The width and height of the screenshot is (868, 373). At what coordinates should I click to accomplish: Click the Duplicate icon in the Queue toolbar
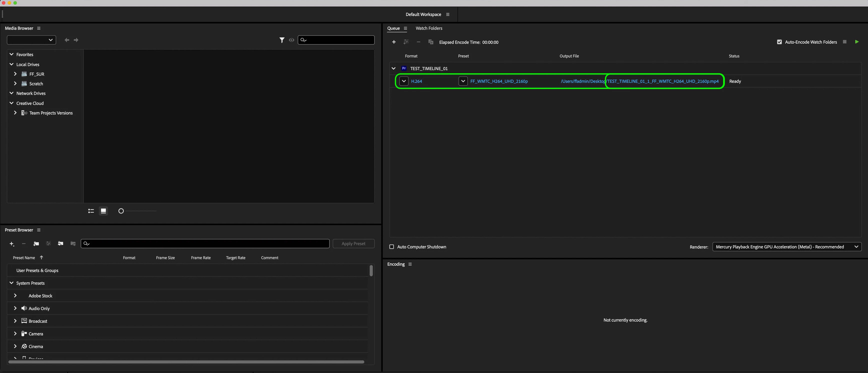(431, 42)
